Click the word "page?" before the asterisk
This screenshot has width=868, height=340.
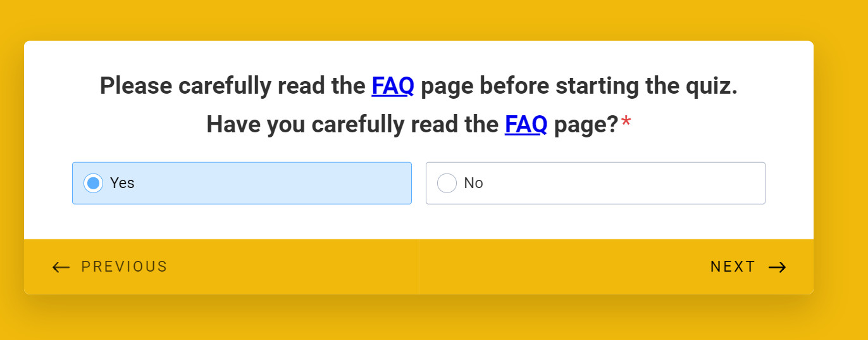pyautogui.click(x=585, y=125)
